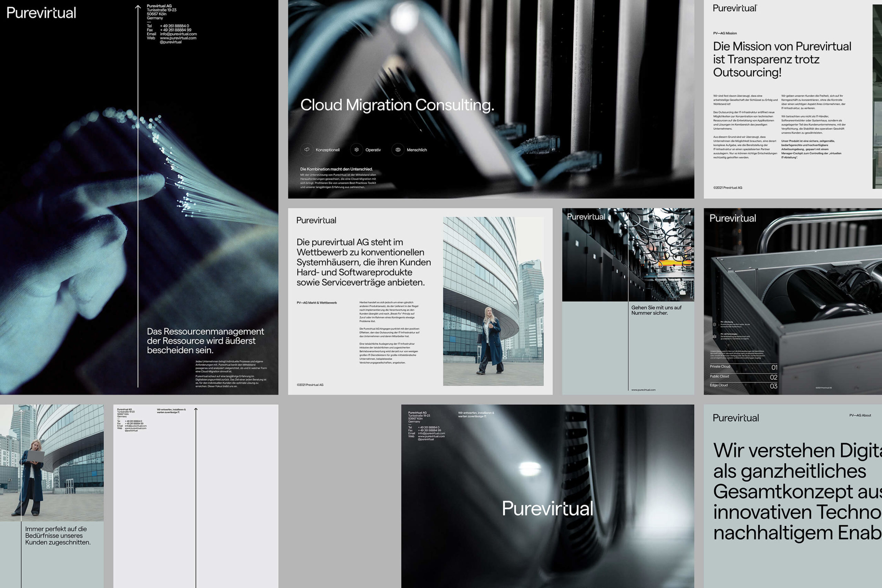Switch to the PV—AG About section
Image resolution: width=882 pixels, height=588 pixels.
coord(861,415)
